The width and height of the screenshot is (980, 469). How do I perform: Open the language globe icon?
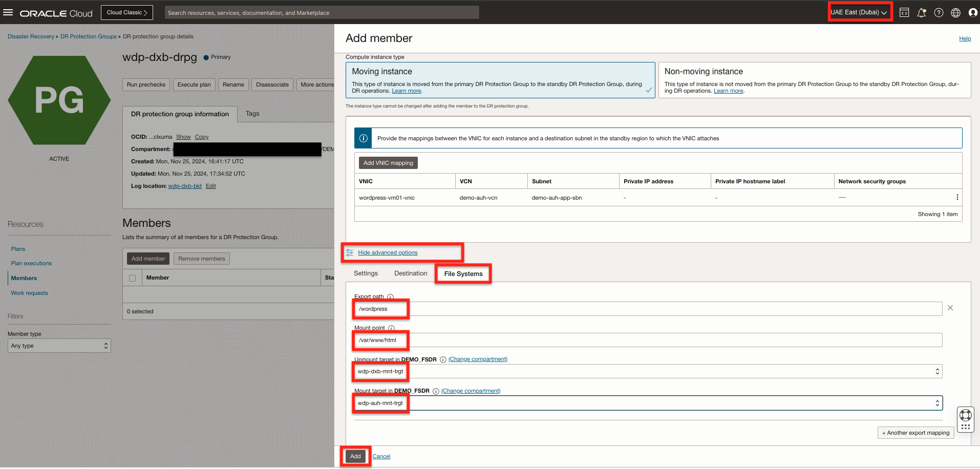coord(955,13)
